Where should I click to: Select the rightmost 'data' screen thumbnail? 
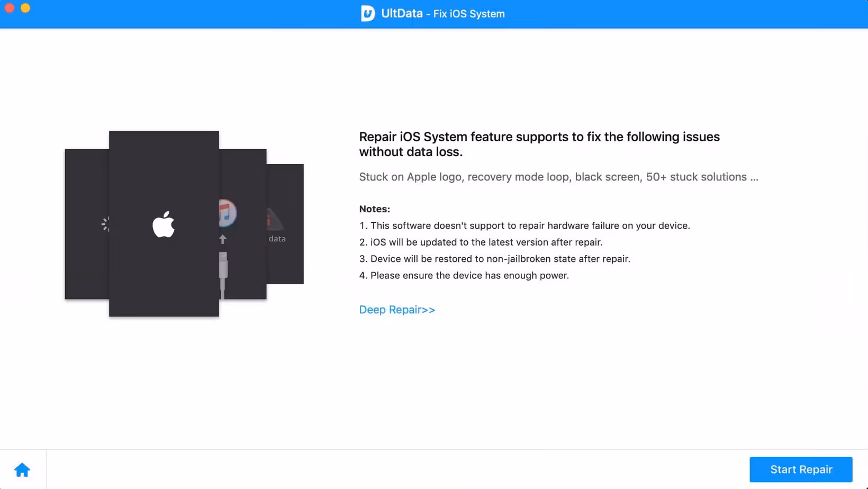point(285,224)
